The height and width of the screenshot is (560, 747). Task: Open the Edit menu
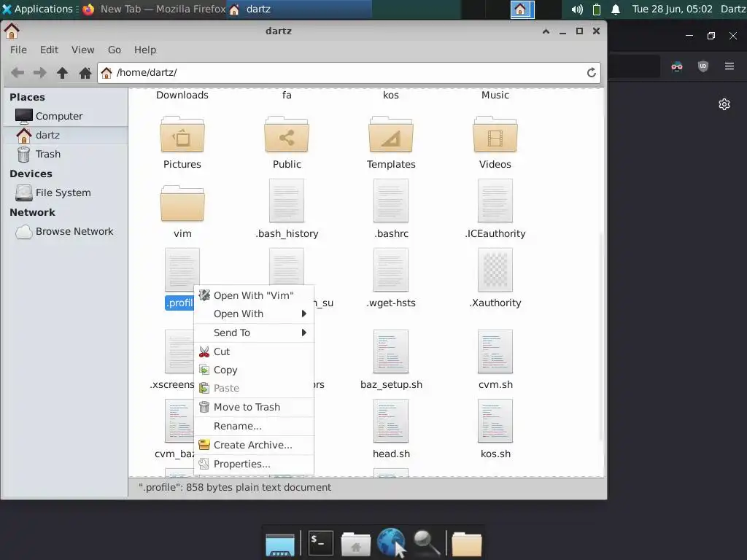(x=49, y=50)
